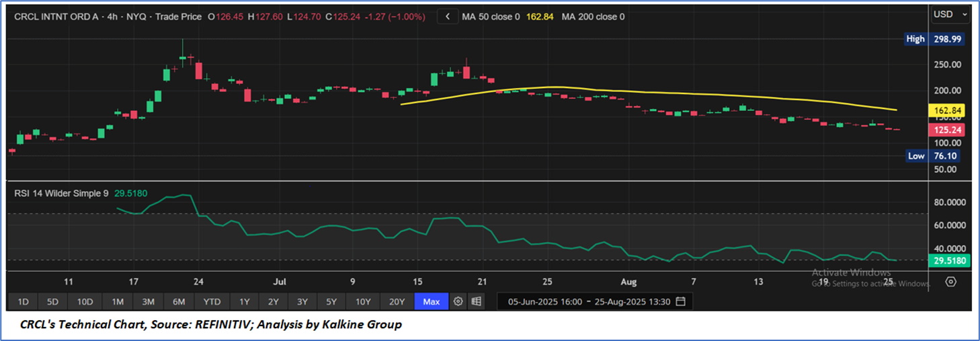Switch to the 5D time range

52,301
